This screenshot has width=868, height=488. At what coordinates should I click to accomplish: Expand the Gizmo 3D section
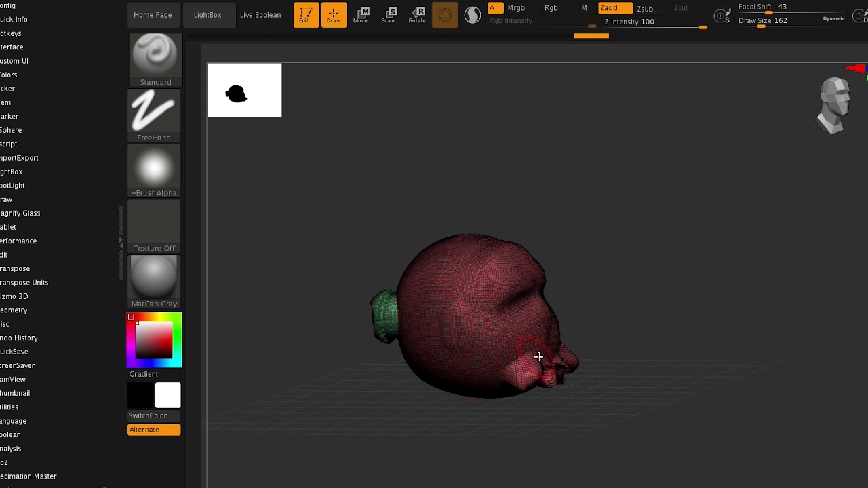point(14,297)
